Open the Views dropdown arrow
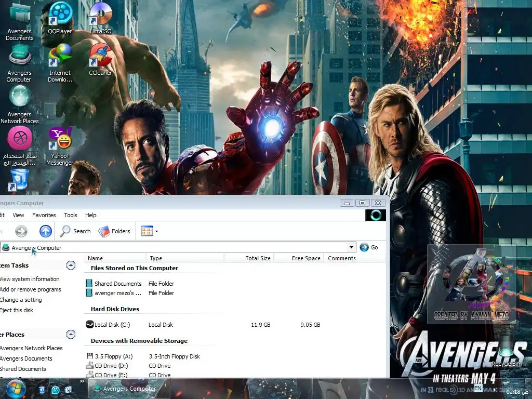Screen dimensions: 532x399 point(156,231)
